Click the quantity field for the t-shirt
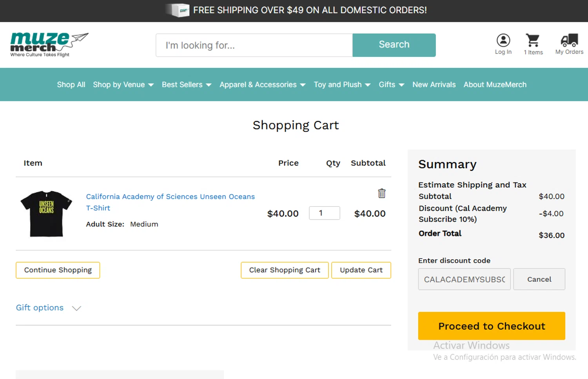 [324, 213]
